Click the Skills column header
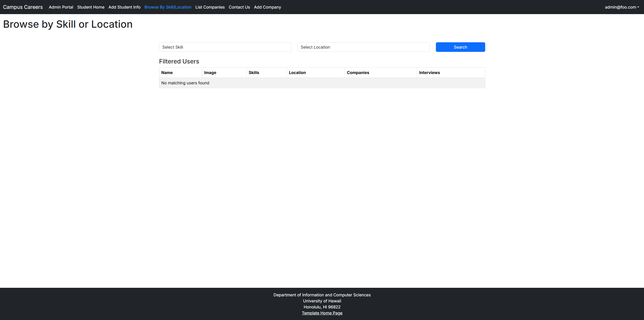Screen dimensions: 644x320 tap(254, 73)
